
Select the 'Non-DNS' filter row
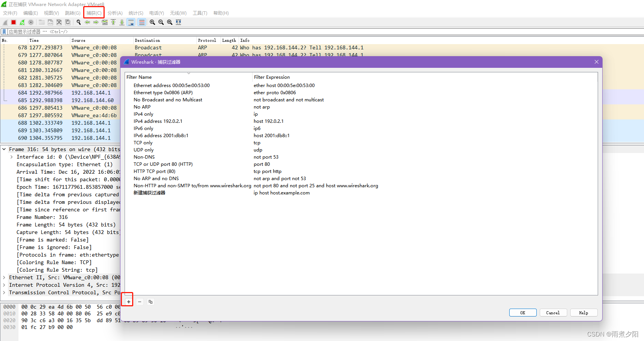(x=144, y=157)
